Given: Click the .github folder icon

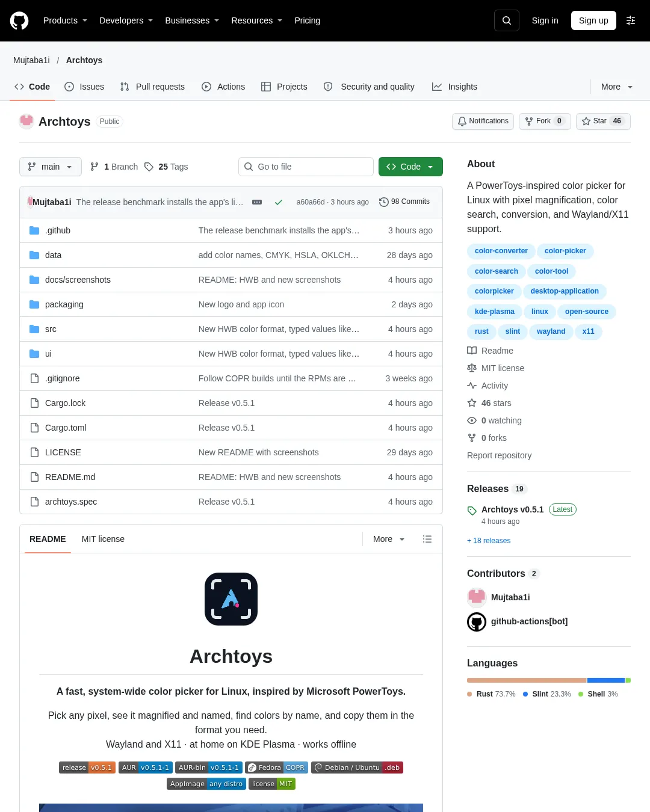Looking at the screenshot, I should point(34,230).
